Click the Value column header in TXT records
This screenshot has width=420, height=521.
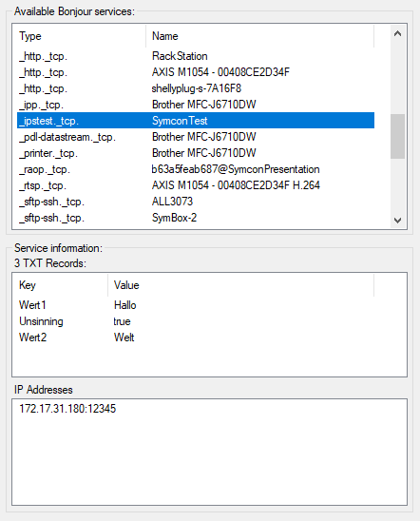(241, 285)
